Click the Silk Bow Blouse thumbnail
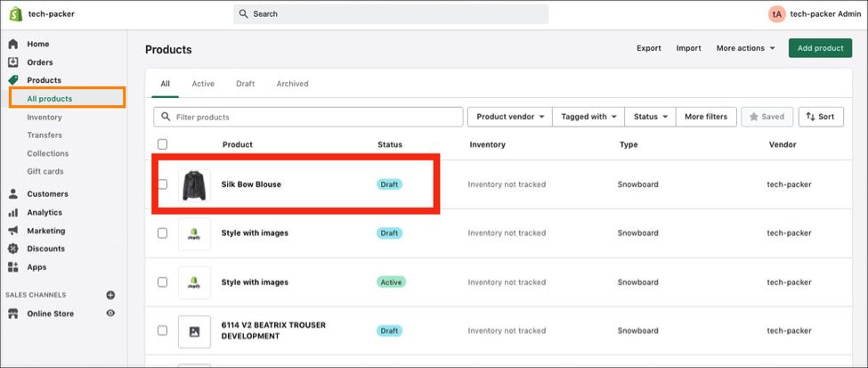868x368 pixels. (194, 185)
